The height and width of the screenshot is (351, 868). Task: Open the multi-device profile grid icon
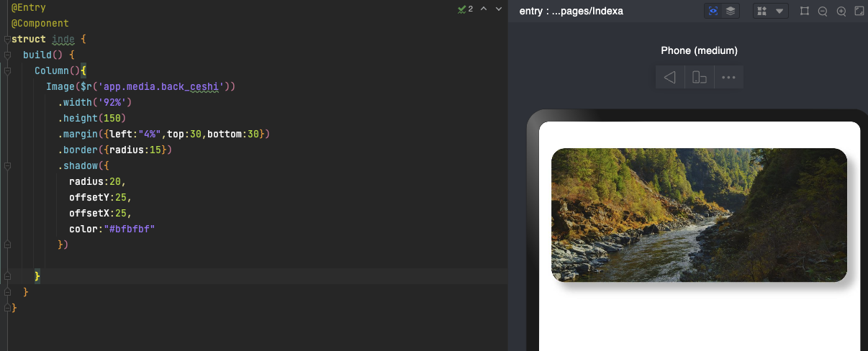click(x=762, y=11)
